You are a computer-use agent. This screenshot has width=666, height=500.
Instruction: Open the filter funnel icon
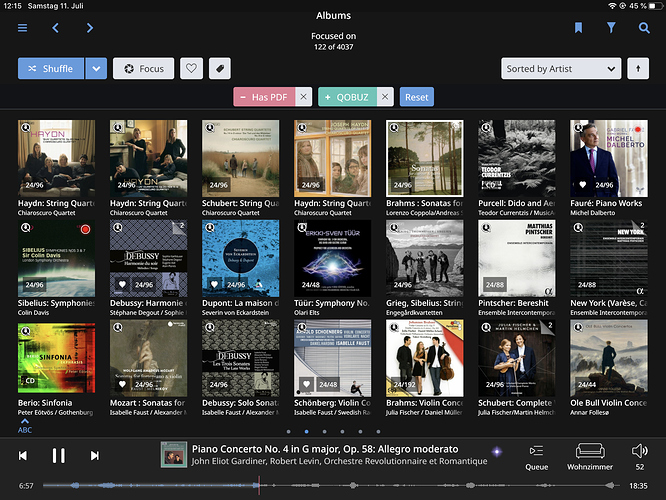[611, 28]
